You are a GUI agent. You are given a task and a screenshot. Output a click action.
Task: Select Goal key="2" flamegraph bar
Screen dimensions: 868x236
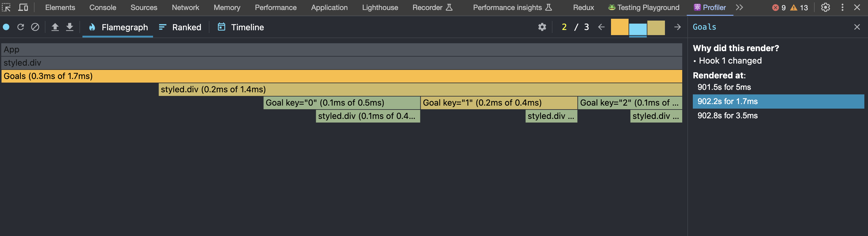click(x=630, y=103)
